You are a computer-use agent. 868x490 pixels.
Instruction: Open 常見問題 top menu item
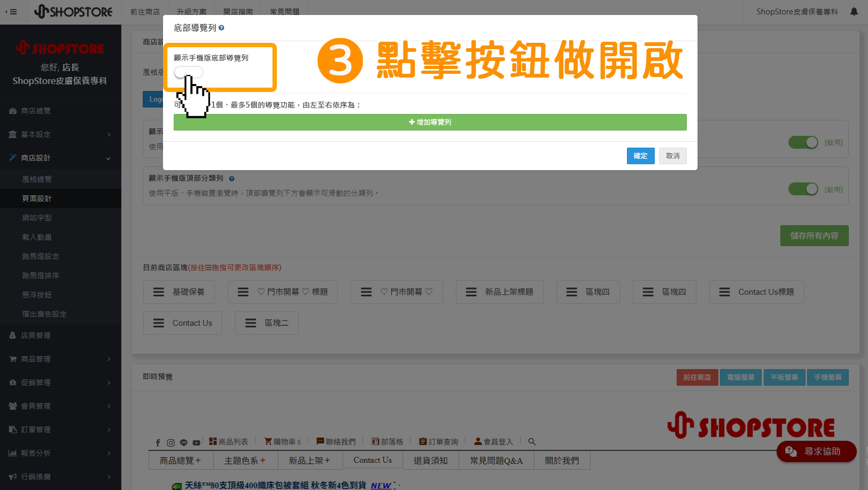[284, 12]
